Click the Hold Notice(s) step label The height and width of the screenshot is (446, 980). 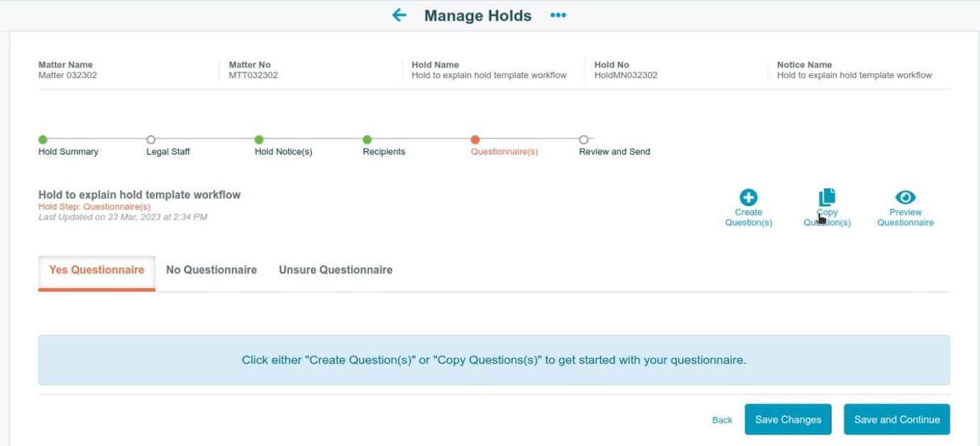click(x=283, y=152)
